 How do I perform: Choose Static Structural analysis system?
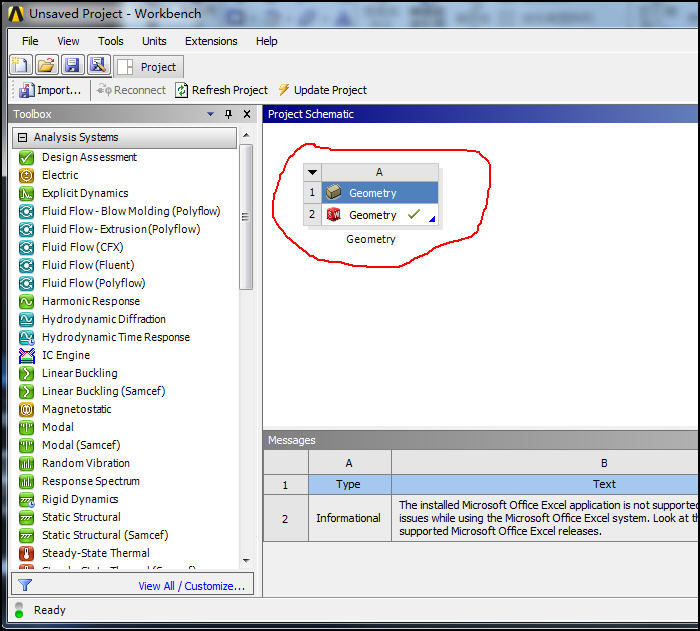[x=81, y=517]
